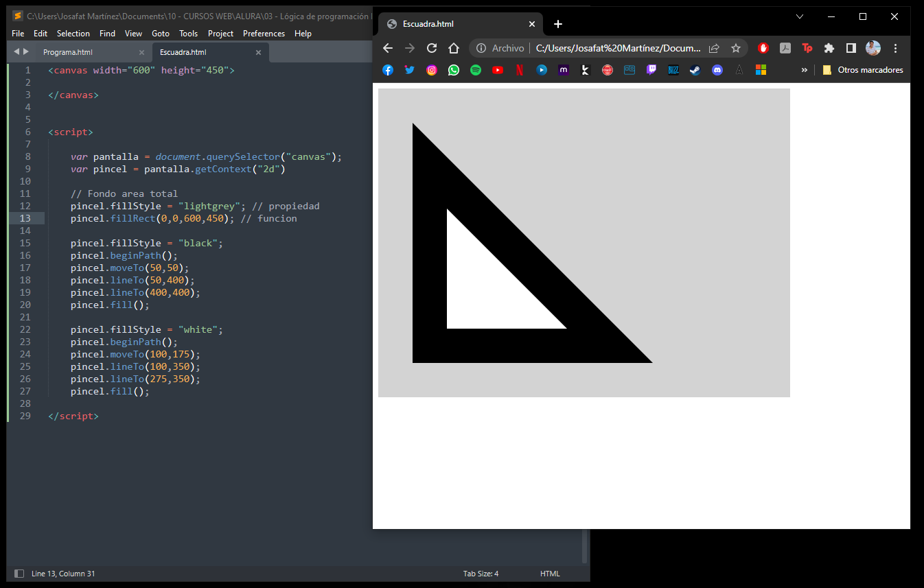Open the Preferences menu
Screen dimensions: 924x588
(x=264, y=34)
